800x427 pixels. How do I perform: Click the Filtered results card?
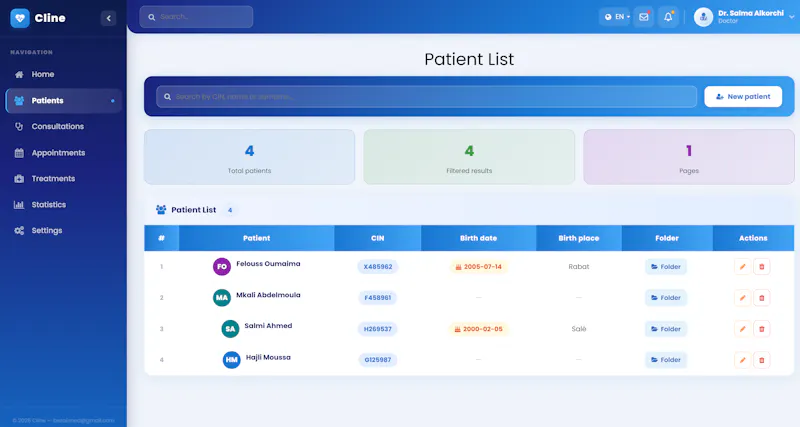469,157
